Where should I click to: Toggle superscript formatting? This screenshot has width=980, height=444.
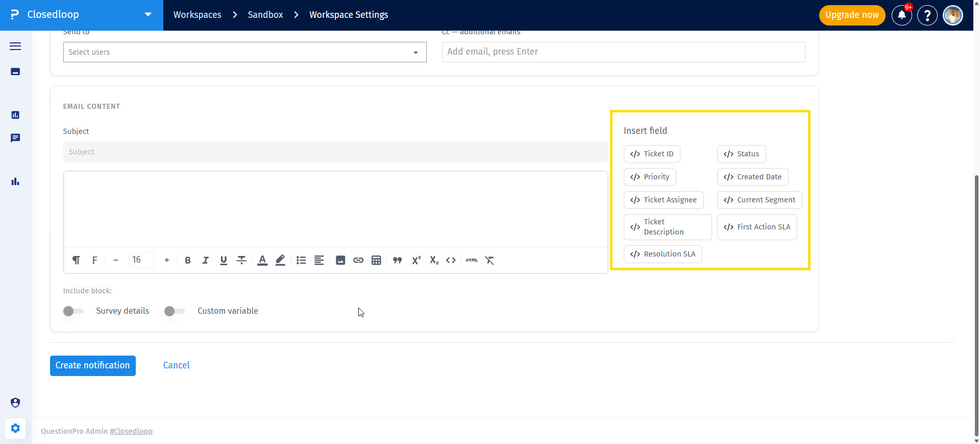(416, 260)
